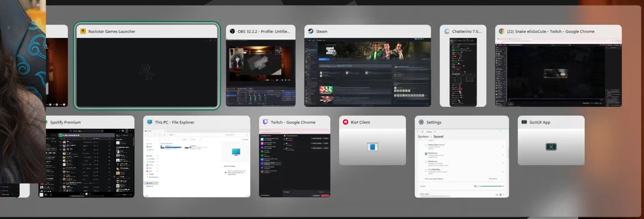This screenshot has height=219, width=644.
Task: Click the Rockstar Games Launcher yellow R icon
Action: (83, 31)
